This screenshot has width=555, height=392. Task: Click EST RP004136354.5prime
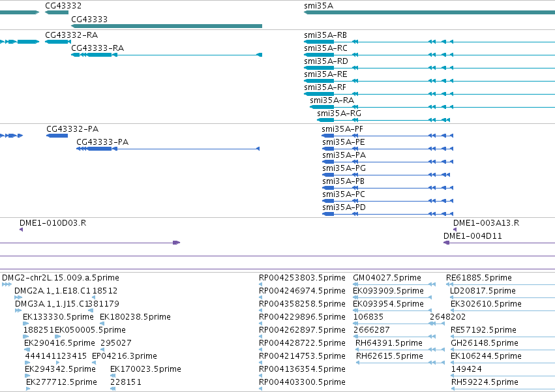pyautogui.click(x=302, y=369)
